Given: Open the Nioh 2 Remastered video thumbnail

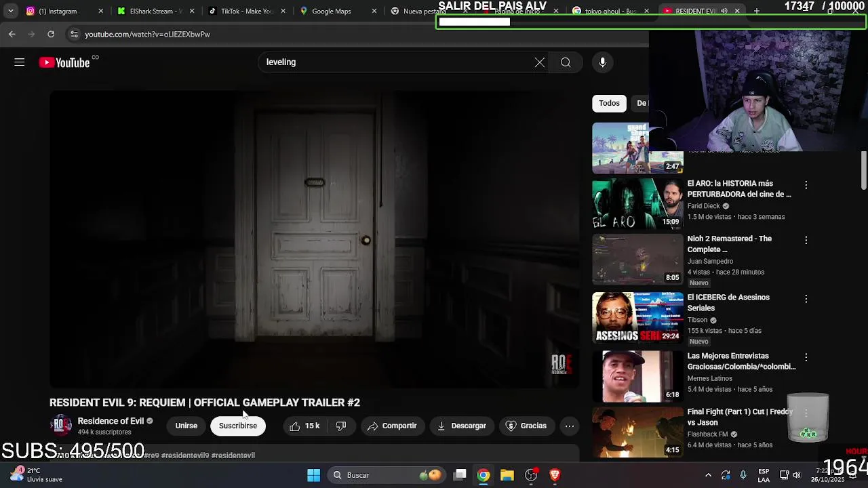Looking at the screenshot, I should click(x=637, y=259).
